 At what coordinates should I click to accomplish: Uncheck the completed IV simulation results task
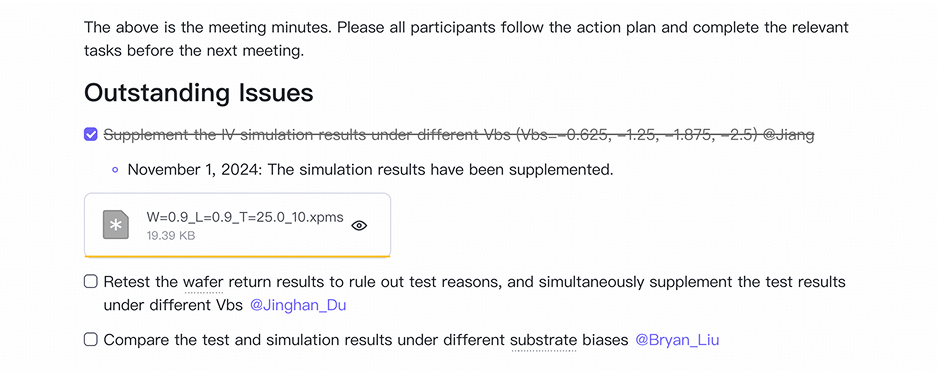coord(90,135)
